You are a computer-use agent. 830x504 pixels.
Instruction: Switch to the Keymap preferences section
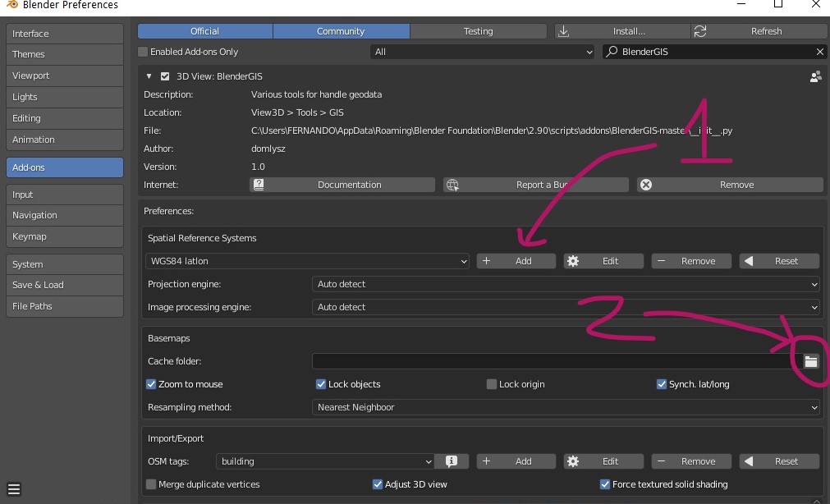click(64, 236)
